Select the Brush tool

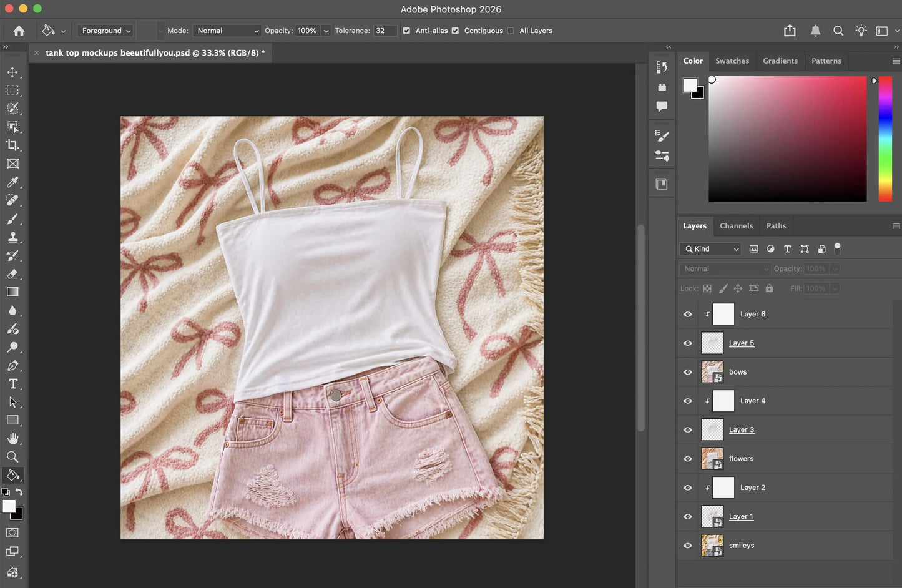pyautogui.click(x=12, y=218)
